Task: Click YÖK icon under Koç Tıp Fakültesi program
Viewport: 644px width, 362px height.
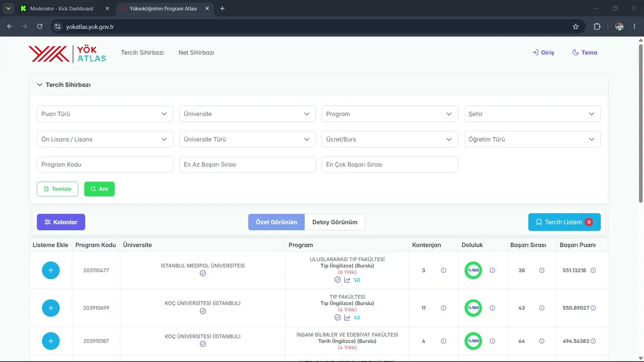Action: click(x=357, y=317)
